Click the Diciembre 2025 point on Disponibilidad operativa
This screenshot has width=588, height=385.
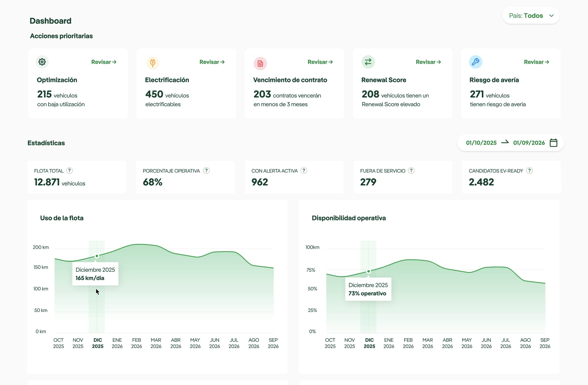click(369, 271)
